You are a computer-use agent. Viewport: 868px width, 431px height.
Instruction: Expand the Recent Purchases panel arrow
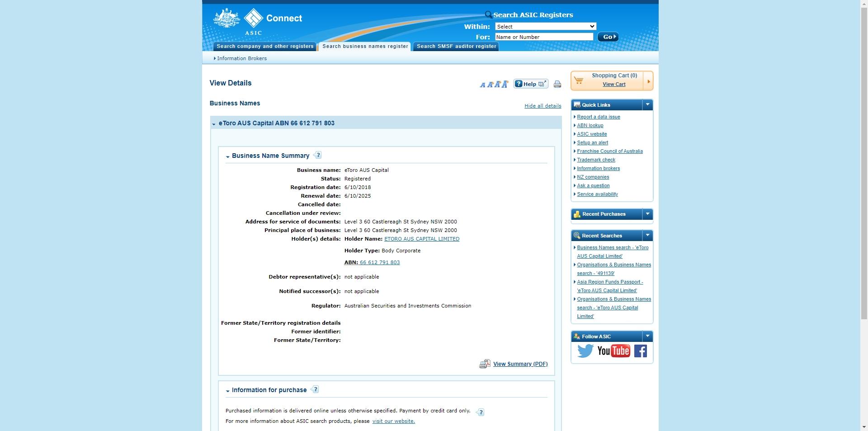click(x=647, y=214)
